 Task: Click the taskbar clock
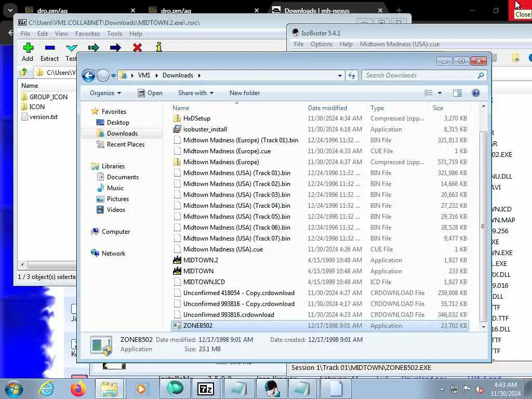pyautogui.click(x=505, y=389)
